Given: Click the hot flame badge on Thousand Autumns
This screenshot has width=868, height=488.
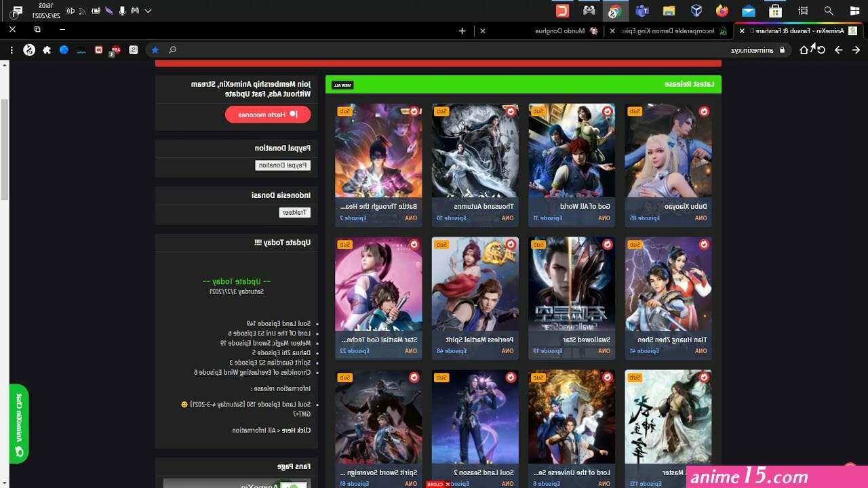Looking at the screenshot, I should coord(511,111).
